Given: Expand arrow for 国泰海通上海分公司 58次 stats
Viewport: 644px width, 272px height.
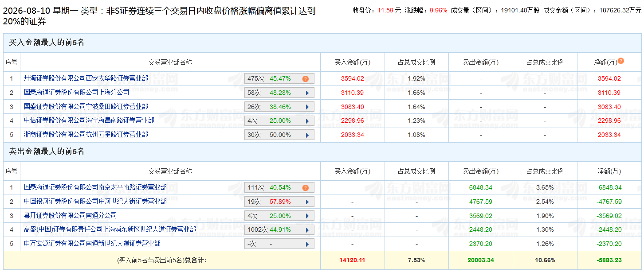Looking at the screenshot, I should 307,93.
